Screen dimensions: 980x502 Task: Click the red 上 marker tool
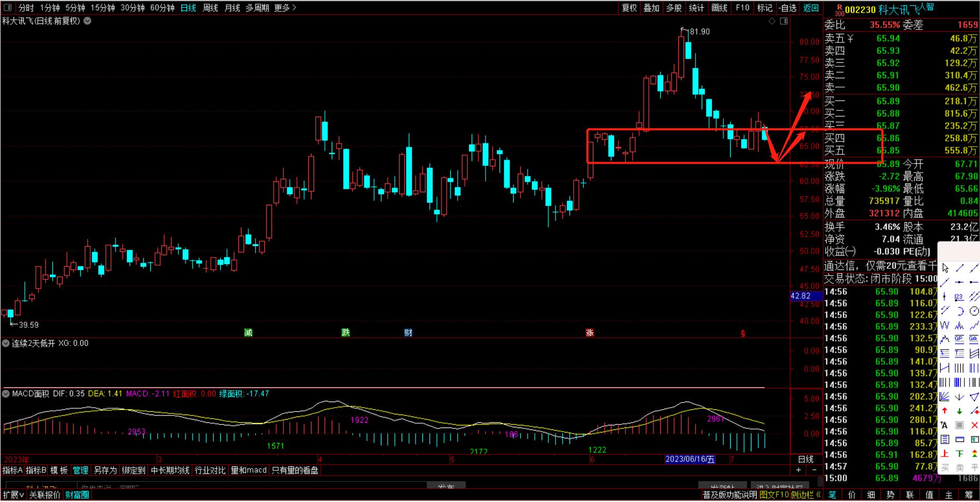945,454
